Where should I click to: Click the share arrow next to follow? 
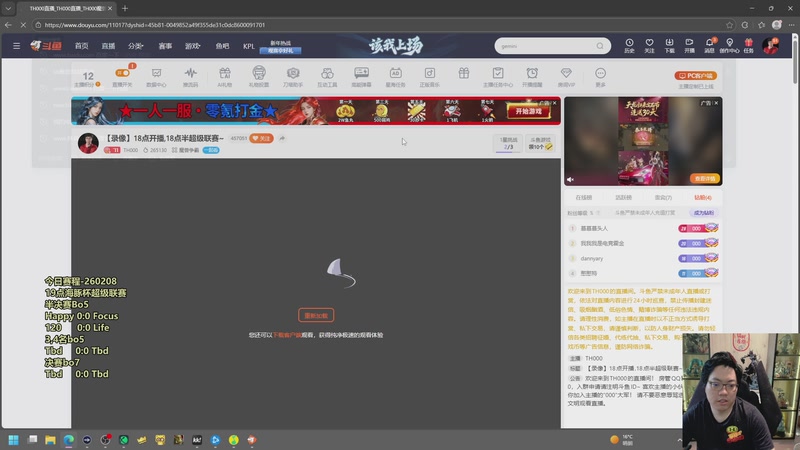282,138
